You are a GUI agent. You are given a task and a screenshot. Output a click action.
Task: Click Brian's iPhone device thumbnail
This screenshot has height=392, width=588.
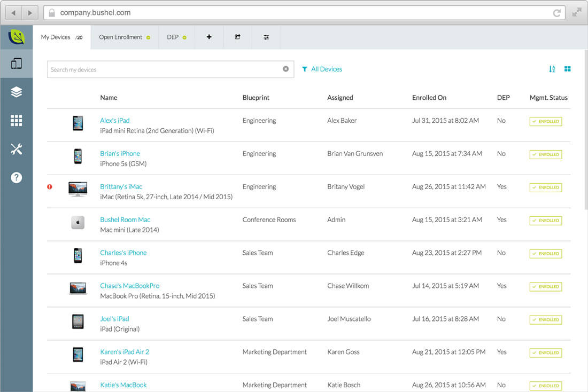pyautogui.click(x=78, y=156)
